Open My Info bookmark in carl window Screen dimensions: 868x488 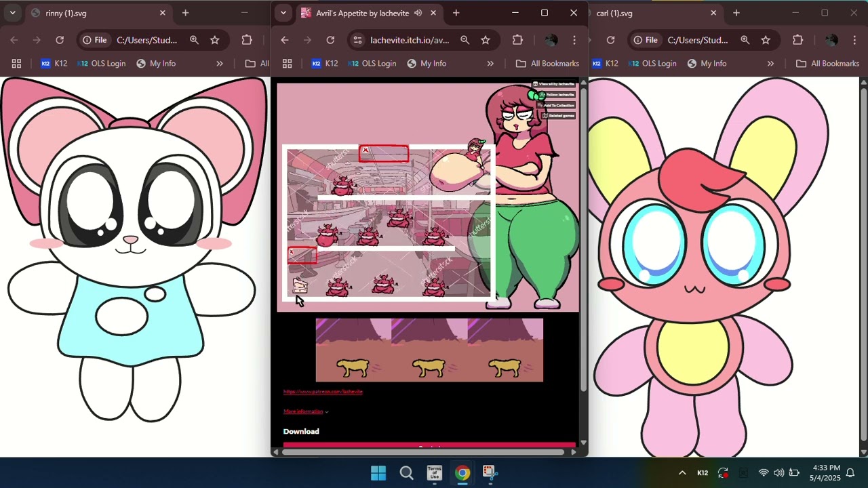pyautogui.click(x=707, y=64)
